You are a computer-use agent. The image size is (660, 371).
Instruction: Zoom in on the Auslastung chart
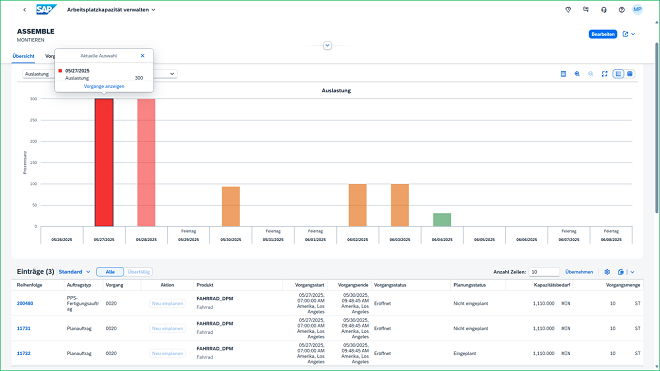click(577, 74)
